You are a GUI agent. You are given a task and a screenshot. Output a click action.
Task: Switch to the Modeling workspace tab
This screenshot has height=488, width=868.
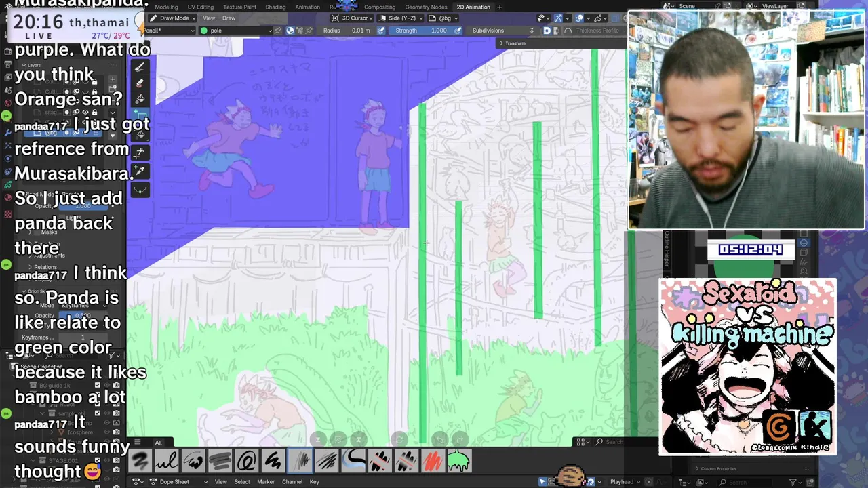click(x=166, y=7)
